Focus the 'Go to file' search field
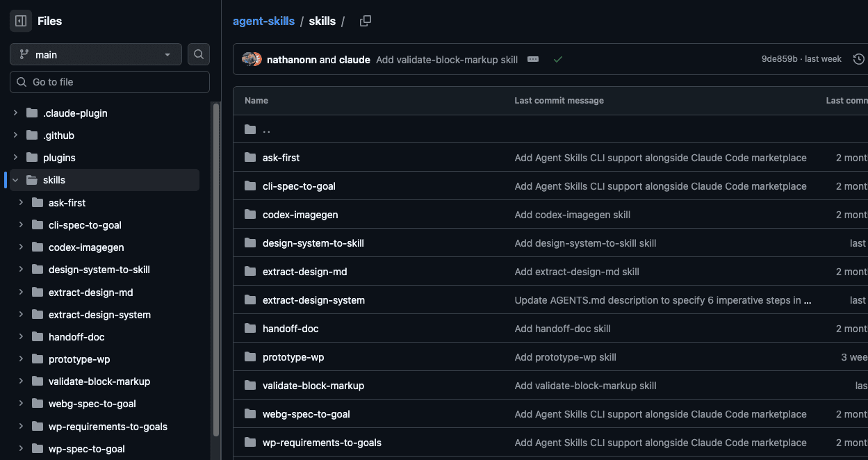The height and width of the screenshot is (460, 868). click(110, 82)
